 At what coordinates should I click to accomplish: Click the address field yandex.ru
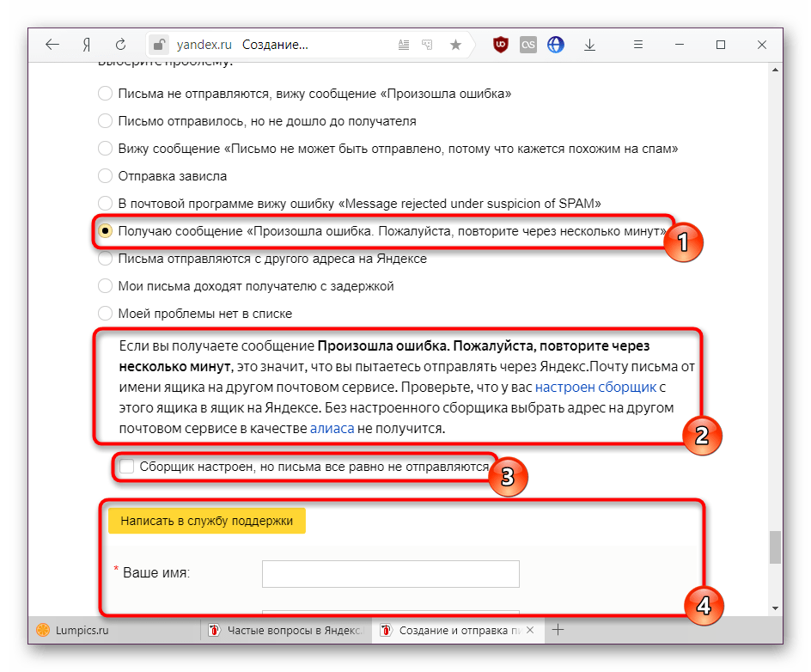point(204,45)
